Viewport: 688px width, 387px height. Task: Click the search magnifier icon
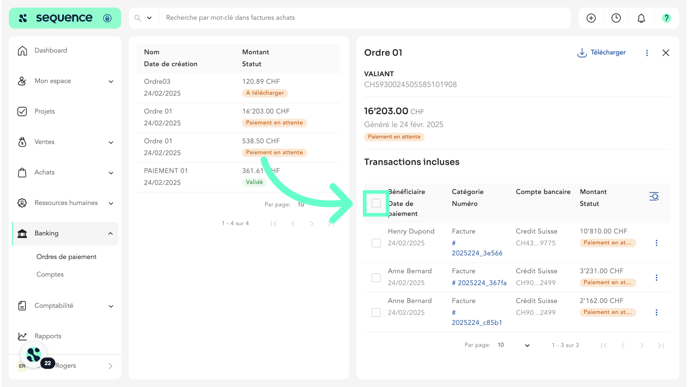pyautogui.click(x=138, y=18)
